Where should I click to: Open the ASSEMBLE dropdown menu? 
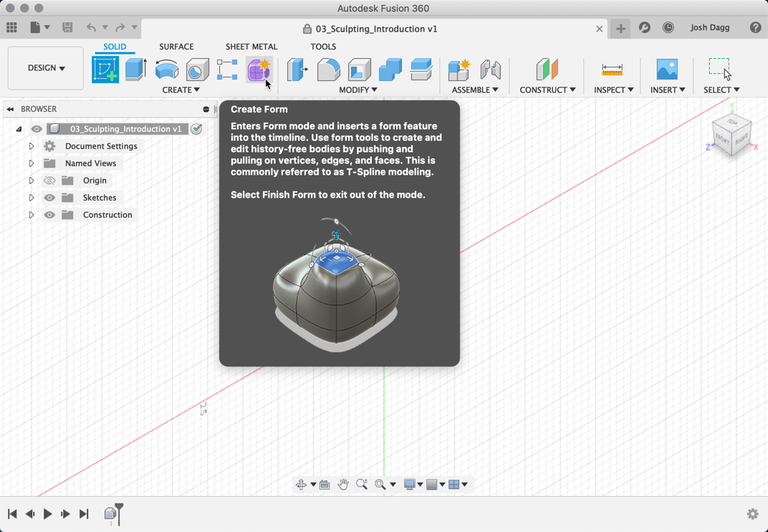pos(475,90)
